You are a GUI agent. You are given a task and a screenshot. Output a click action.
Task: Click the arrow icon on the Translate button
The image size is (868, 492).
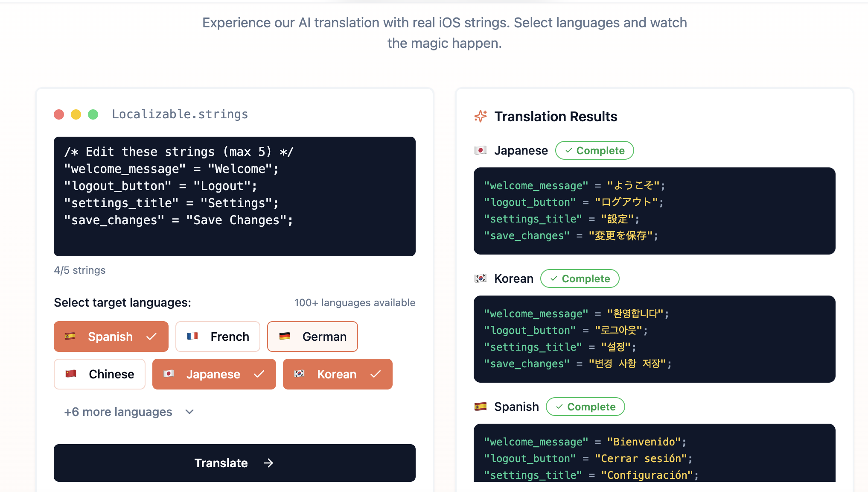[268, 463]
